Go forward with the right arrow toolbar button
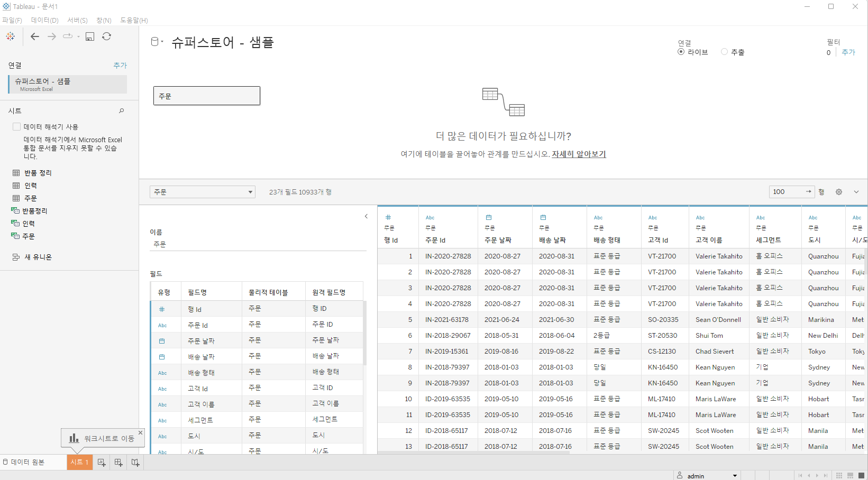 tap(52, 36)
